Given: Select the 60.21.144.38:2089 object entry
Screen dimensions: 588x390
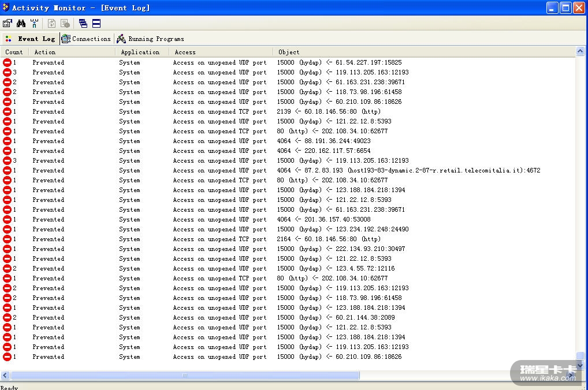Looking at the screenshot, I should [x=336, y=318].
